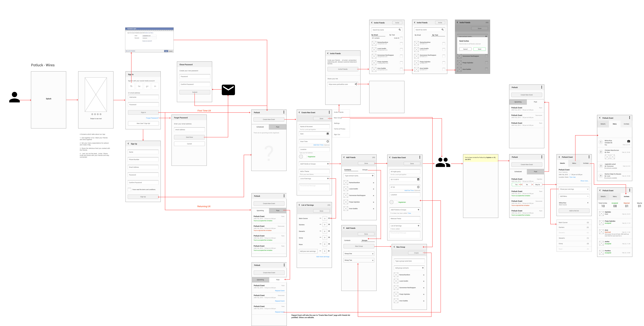The height and width of the screenshot is (326, 644).
Task: Select the New Group entry in the overflow menu
Action: click(x=338, y=118)
